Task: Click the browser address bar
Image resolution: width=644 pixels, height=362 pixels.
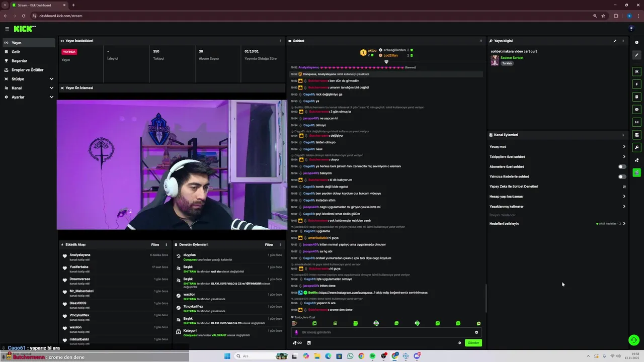Action: pos(312,16)
